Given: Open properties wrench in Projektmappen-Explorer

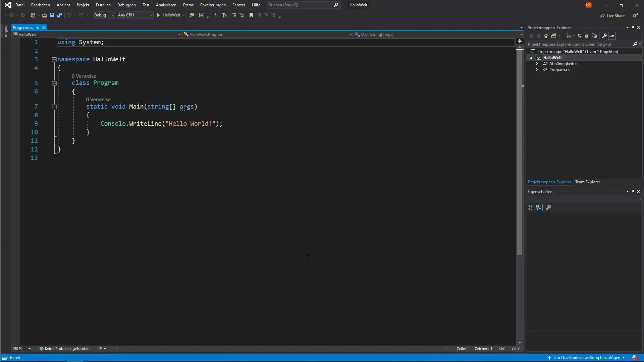Looking at the screenshot, I should 604,36.
